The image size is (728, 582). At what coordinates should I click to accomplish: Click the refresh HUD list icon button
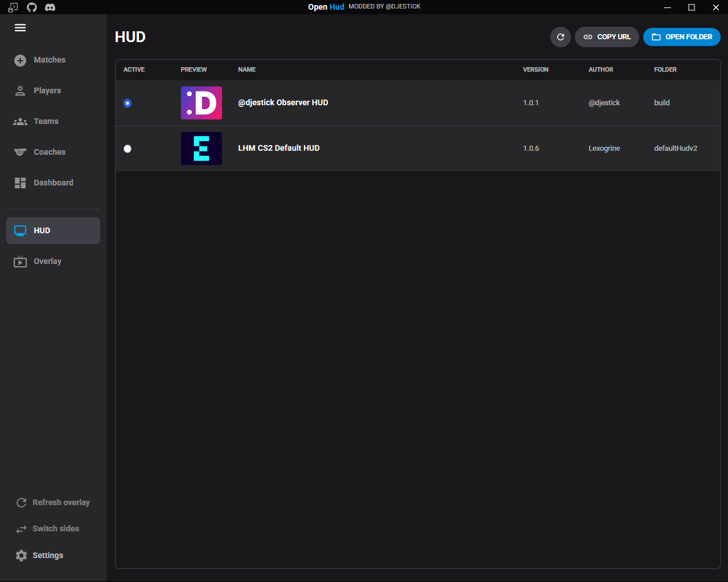[561, 37]
